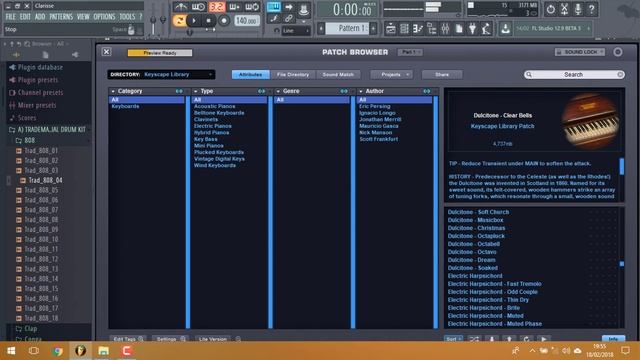Open the PATTERNS menu
Viewport: 640px width, 360px height.
tap(61, 17)
